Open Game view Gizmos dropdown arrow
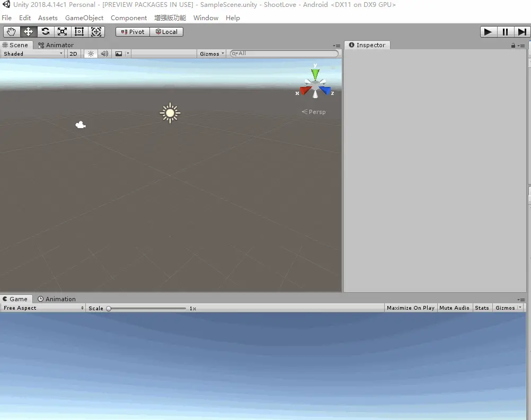 pyautogui.click(x=520, y=308)
